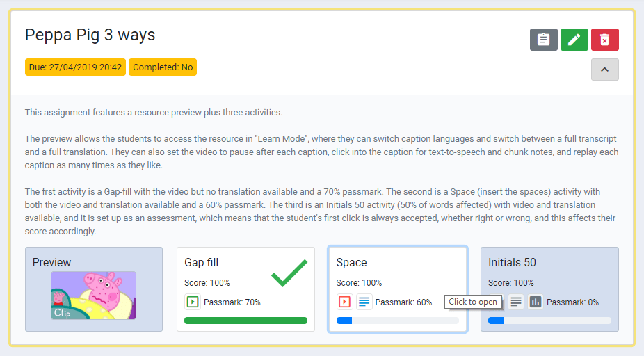The height and width of the screenshot is (356, 644).
Task: Click the Peppa Pig 3 ways title
Action: (90, 35)
